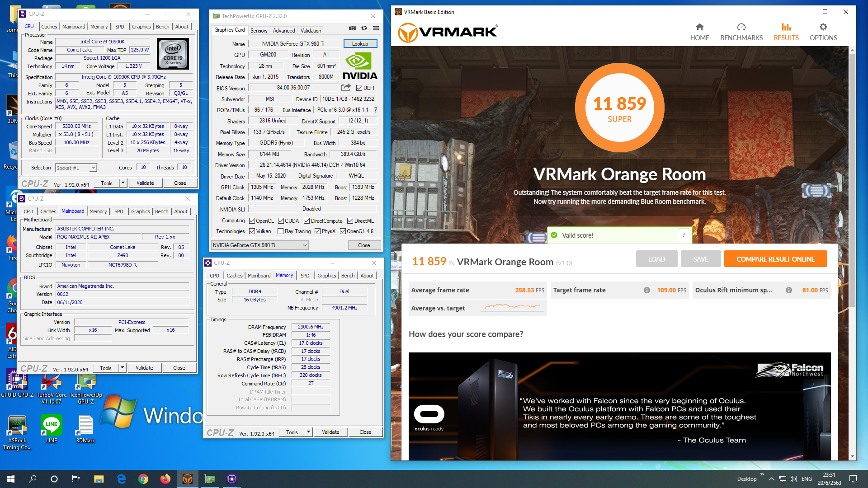Click Close button in GPU-Z
This screenshot has width=868, height=488.
click(364, 245)
